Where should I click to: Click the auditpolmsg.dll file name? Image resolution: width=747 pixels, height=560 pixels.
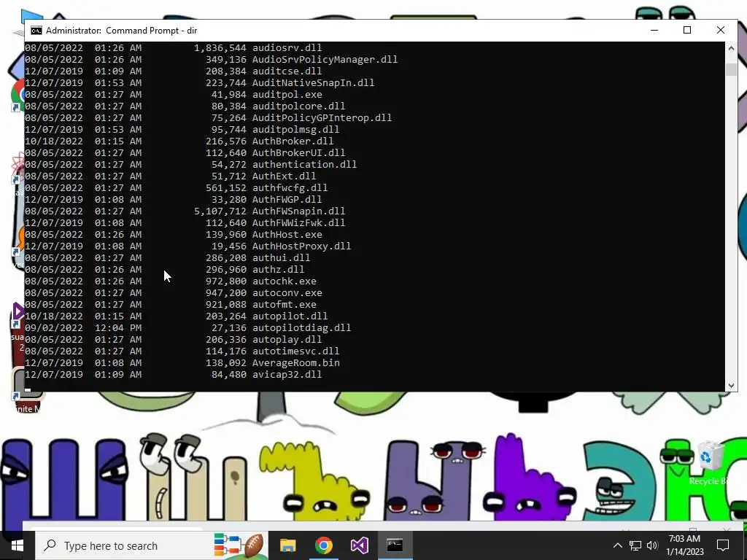click(296, 130)
